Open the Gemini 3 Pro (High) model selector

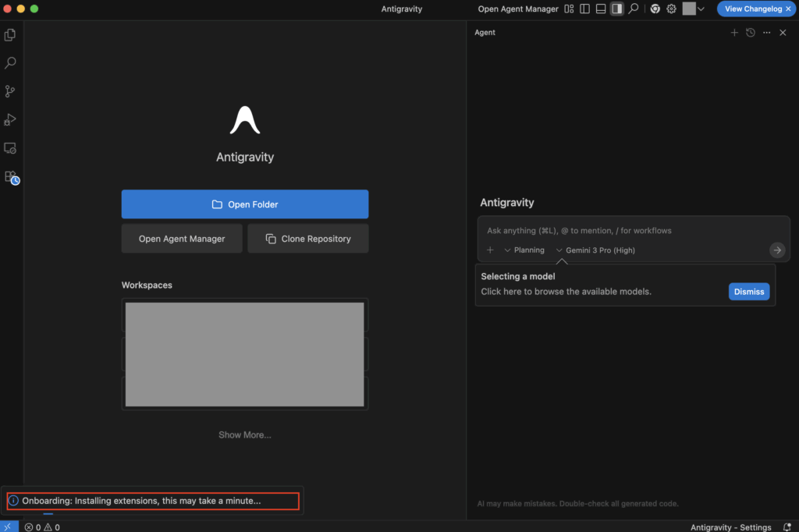[595, 250]
